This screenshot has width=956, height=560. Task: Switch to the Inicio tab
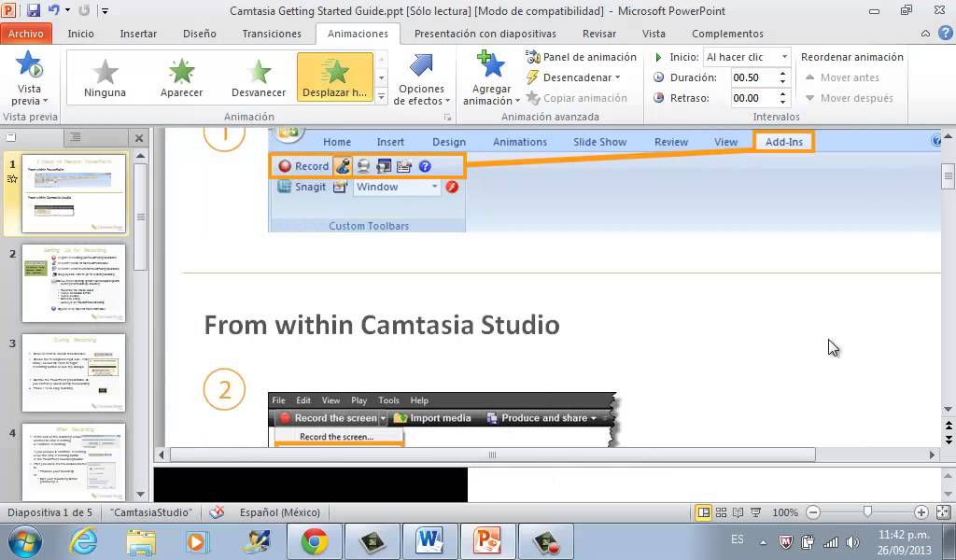[80, 34]
